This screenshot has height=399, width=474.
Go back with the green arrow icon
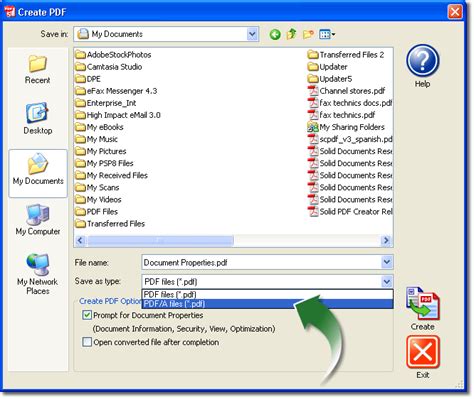click(x=275, y=34)
